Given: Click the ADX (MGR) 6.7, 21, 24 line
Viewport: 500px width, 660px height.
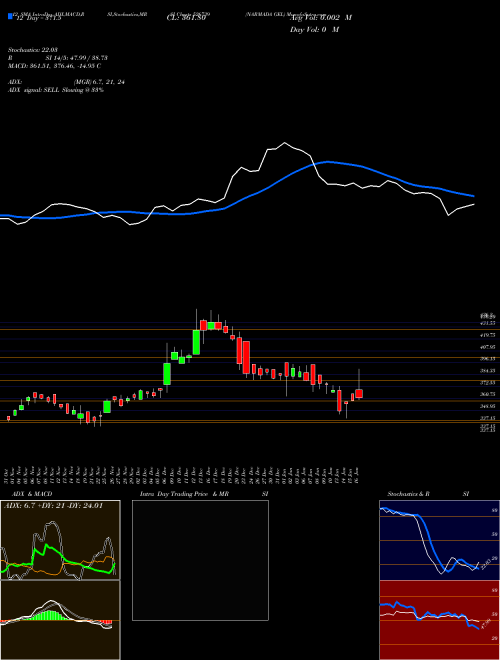Looking at the screenshot, I should pyautogui.click(x=66, y=82).
